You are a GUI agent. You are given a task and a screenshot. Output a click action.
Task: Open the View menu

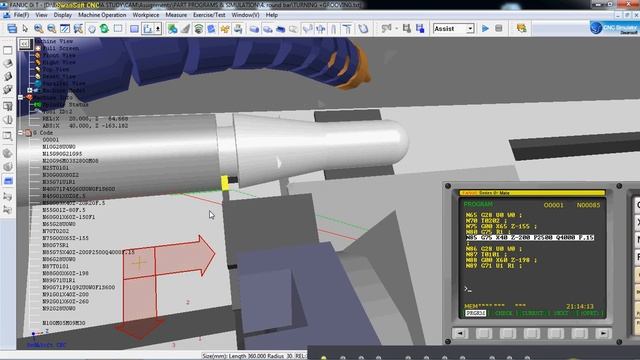41,15
